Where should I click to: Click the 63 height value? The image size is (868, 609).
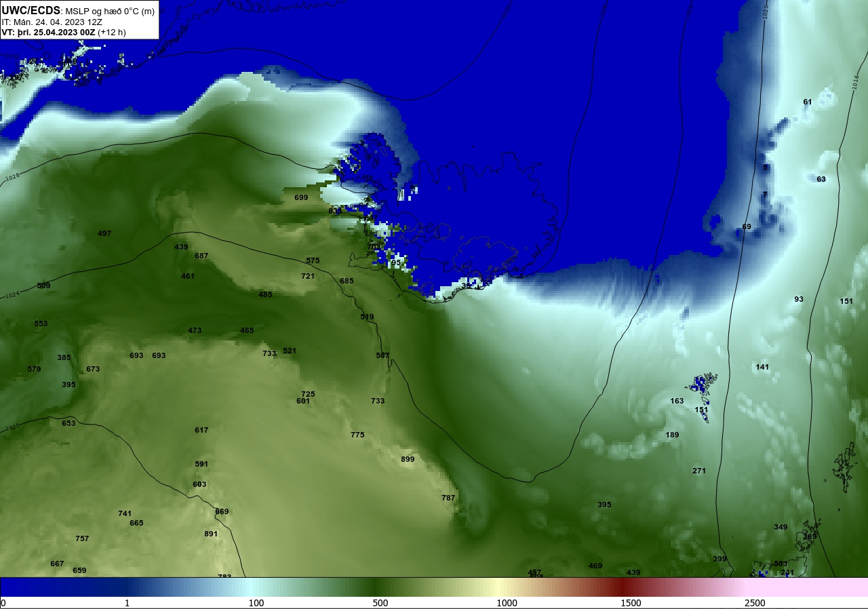click(821, 179)
